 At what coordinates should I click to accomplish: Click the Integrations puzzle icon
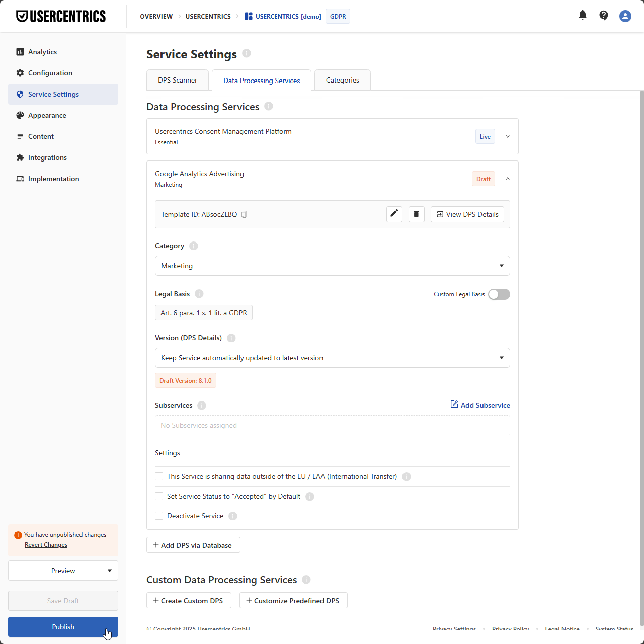20,157
